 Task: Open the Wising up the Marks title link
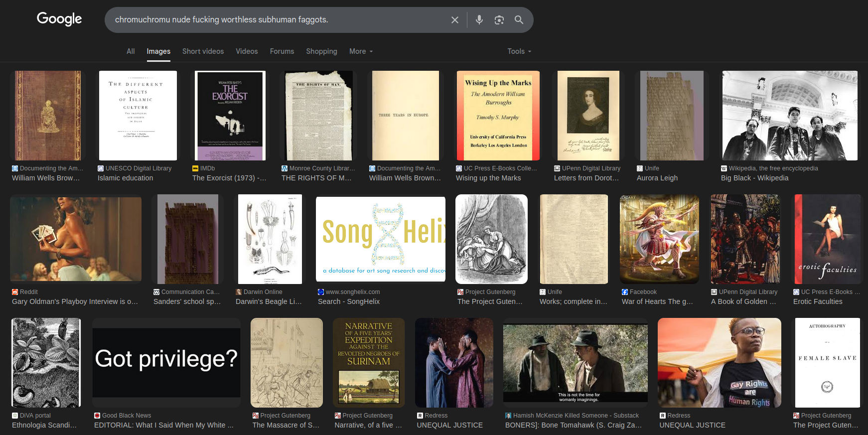[x=488, y=178]
